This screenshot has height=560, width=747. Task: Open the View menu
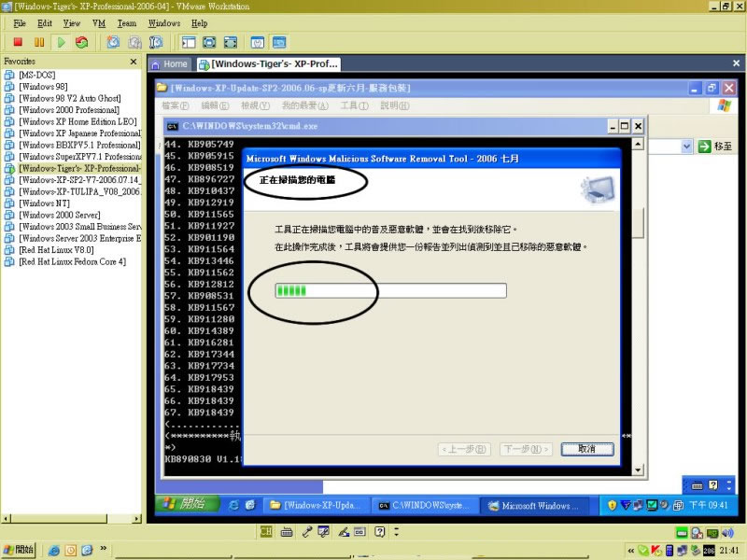72,23
